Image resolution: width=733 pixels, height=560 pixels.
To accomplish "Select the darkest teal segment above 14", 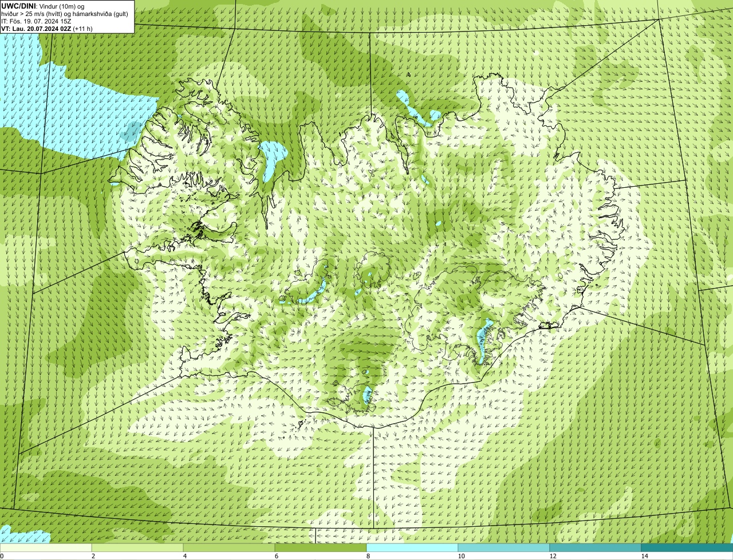I will 687,547.
